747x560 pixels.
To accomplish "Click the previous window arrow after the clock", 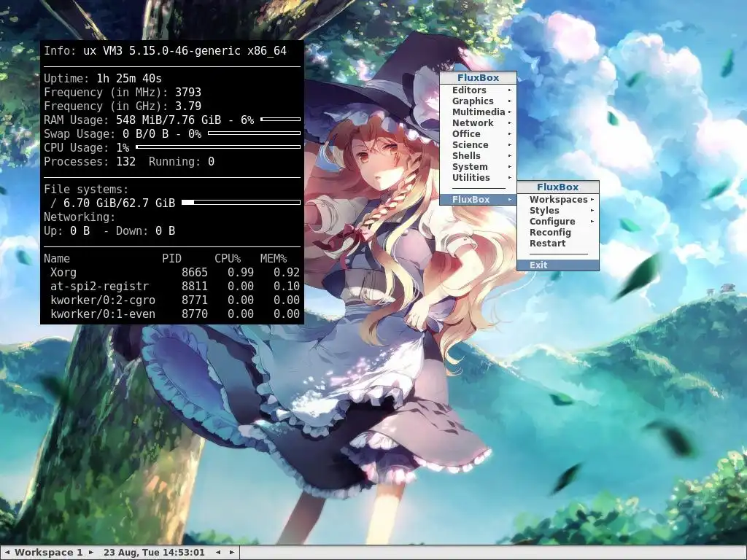I will [x=218, y=553].
